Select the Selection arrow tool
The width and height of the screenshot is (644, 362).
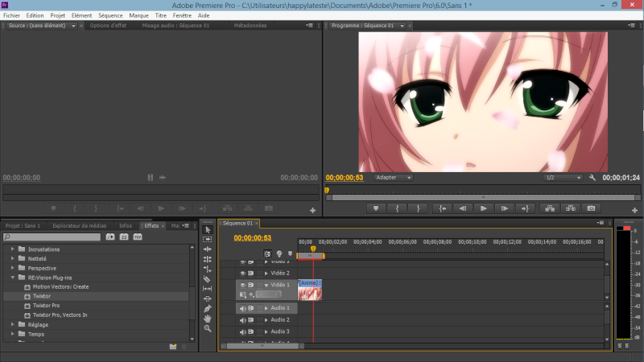tap(208, 230)
